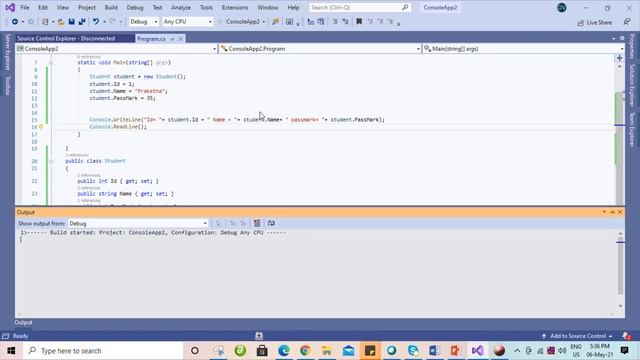Click the feedback icon beside Live Share

coord(627,22)
